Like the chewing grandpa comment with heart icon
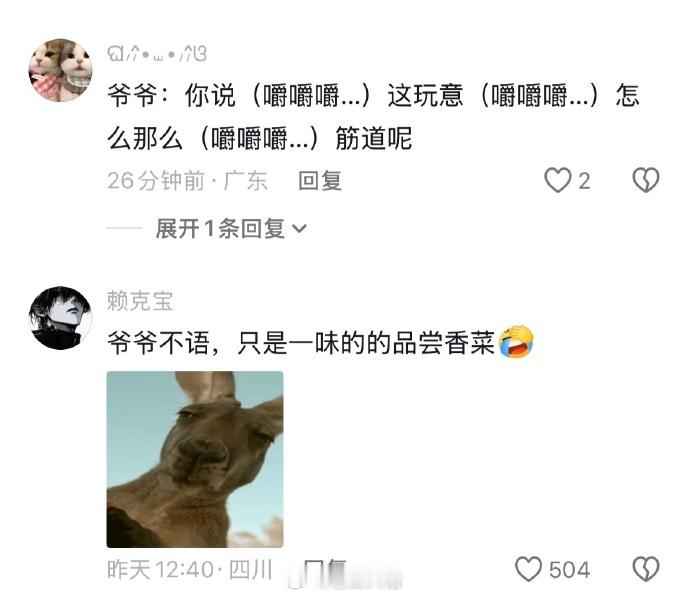This screenshot has height=597, width=690. [558, 180]
